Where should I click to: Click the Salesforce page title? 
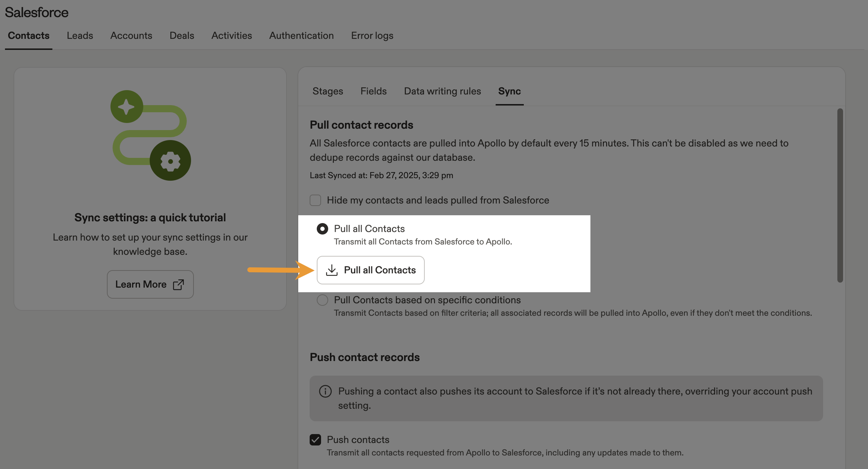click(36, 12)
